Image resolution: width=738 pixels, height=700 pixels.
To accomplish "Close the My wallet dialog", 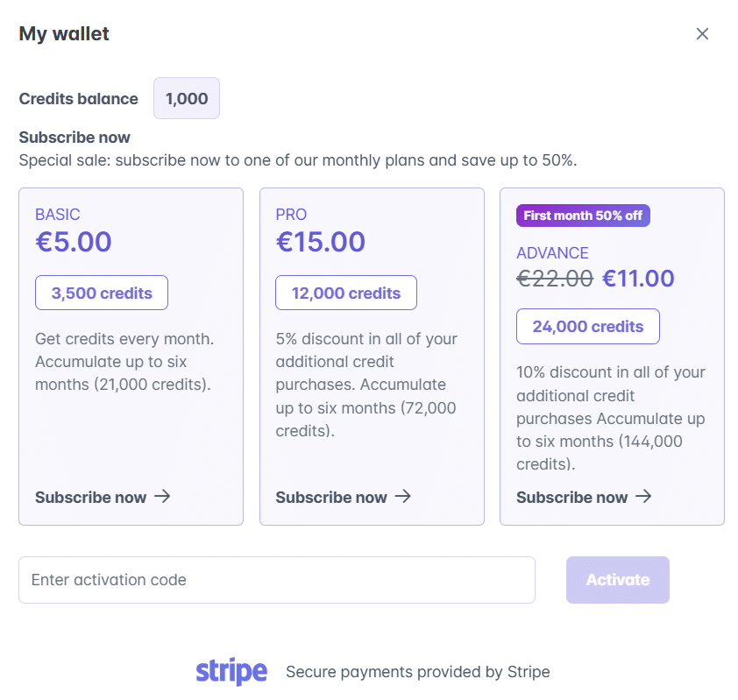I will tap(702, 33).
